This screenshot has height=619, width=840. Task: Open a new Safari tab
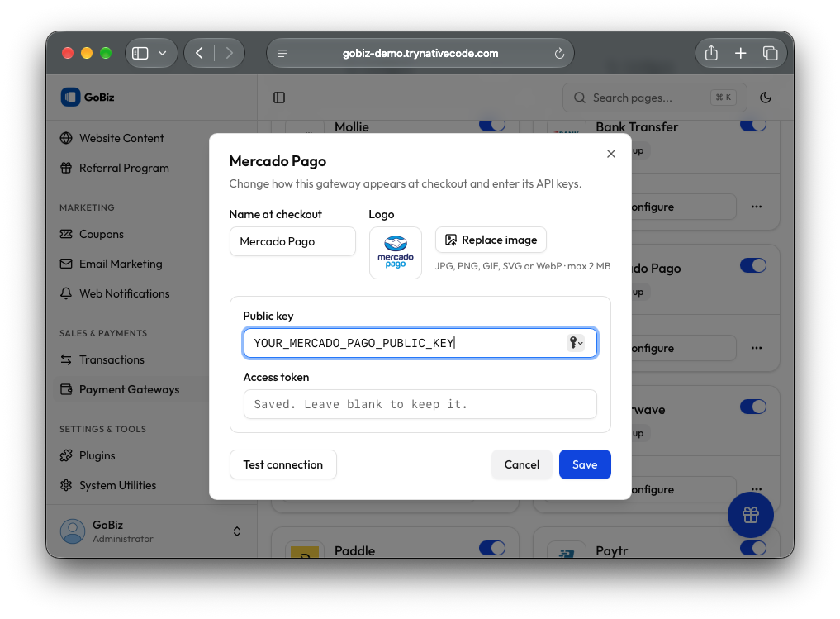pyautogui.click(x=740, y=53)
